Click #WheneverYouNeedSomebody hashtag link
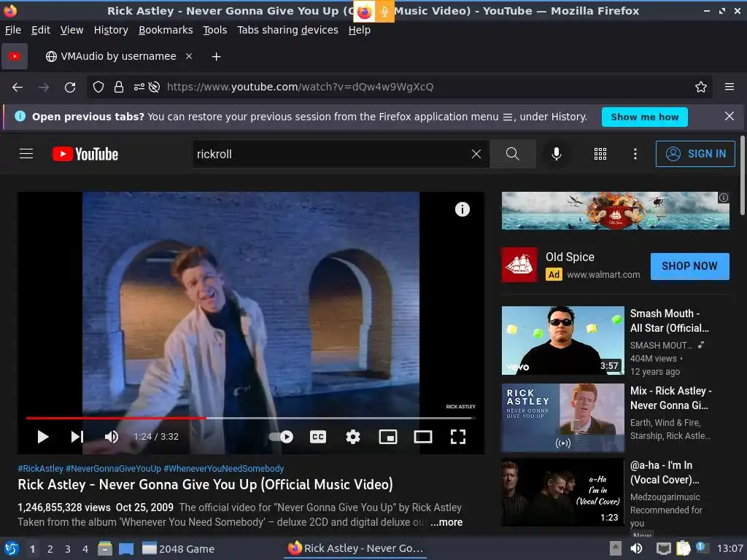This screenshot has height=560, width=747. pyautogui.click(x=224, y=469)
